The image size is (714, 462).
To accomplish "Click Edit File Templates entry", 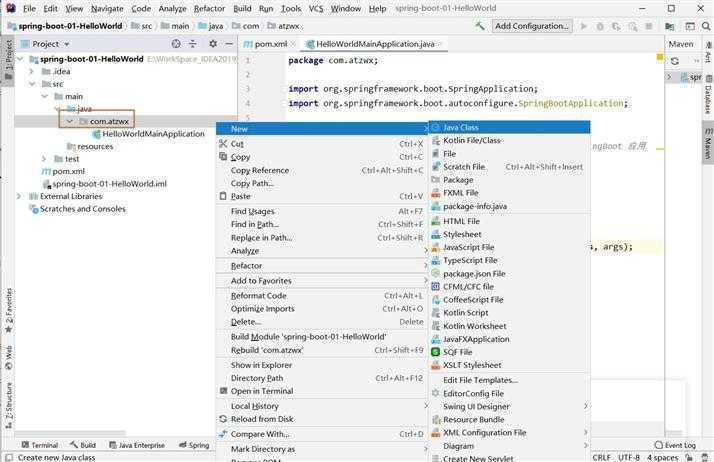I will point(509,380).
